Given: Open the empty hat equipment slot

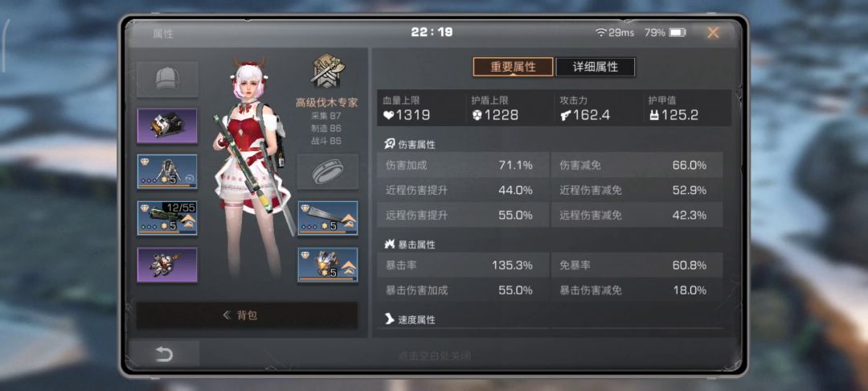Looking at the screenshot, I should click(x=167, y=80).
